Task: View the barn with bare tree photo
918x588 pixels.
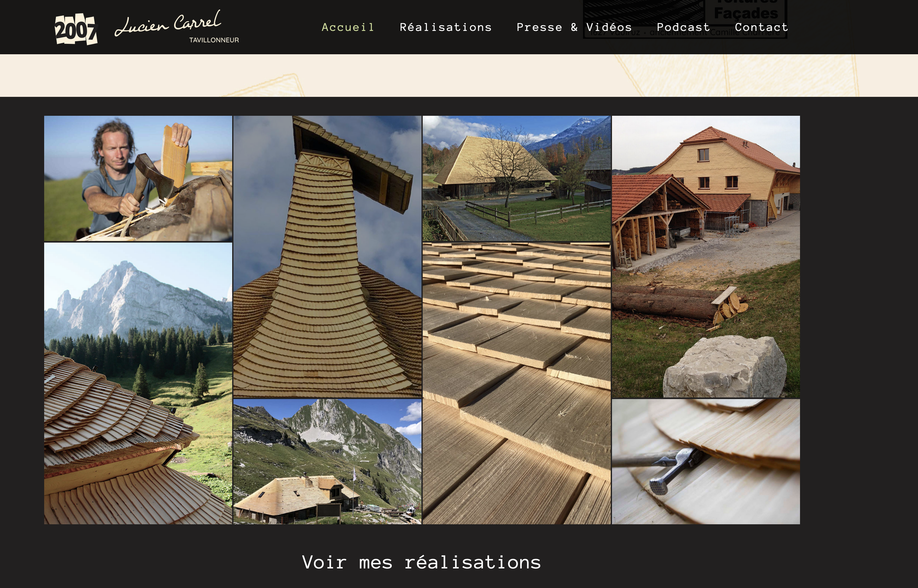Action: pos(516,178)
